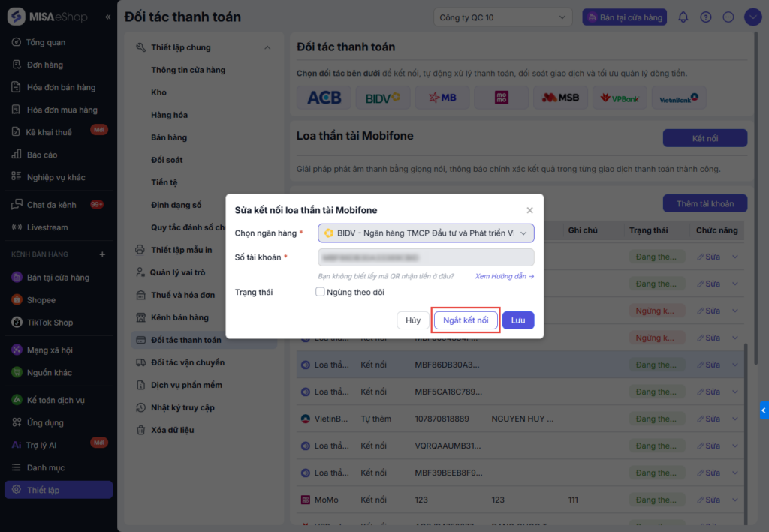Expand options for MBF39BEEB8F9 row
This screenshot has width=769, height=532.
coord(735,473)
